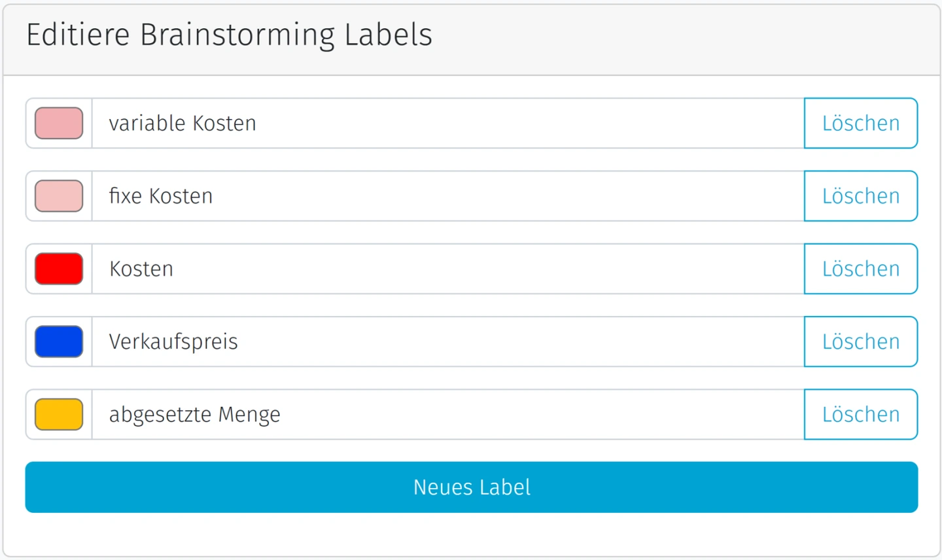
Task: Click the yellow abgesetzte Menge swatch
Action: (x=59, y=415)
